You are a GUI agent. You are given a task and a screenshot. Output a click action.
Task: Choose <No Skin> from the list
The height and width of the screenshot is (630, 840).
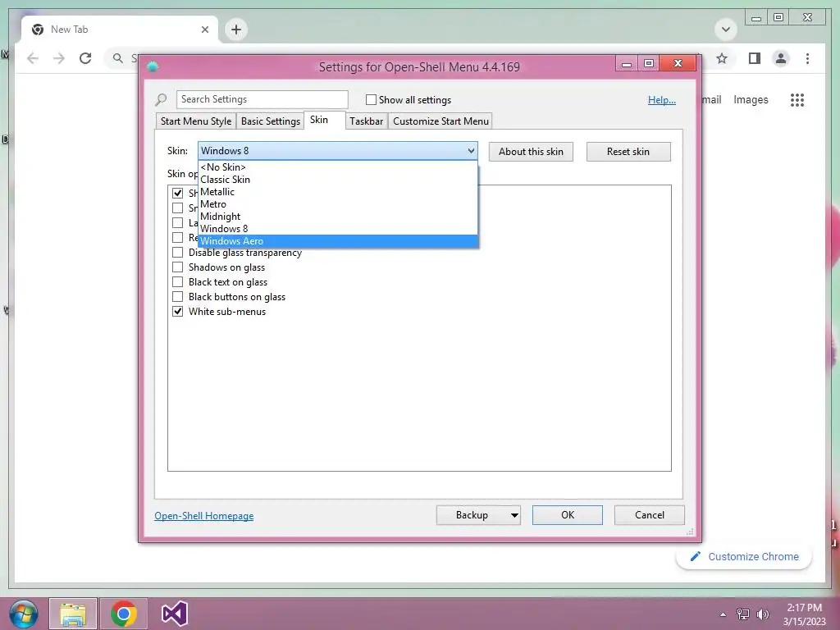click(337, 167)
